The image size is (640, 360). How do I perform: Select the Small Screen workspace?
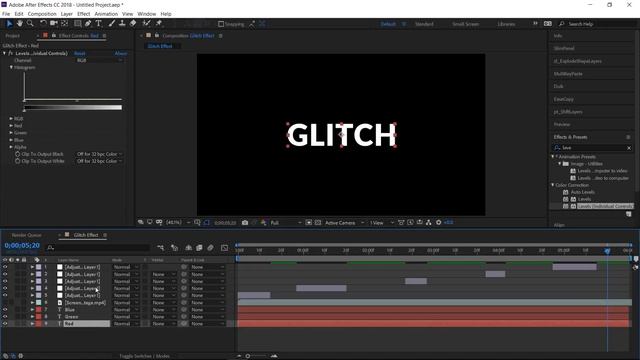(x=465, y=24)
